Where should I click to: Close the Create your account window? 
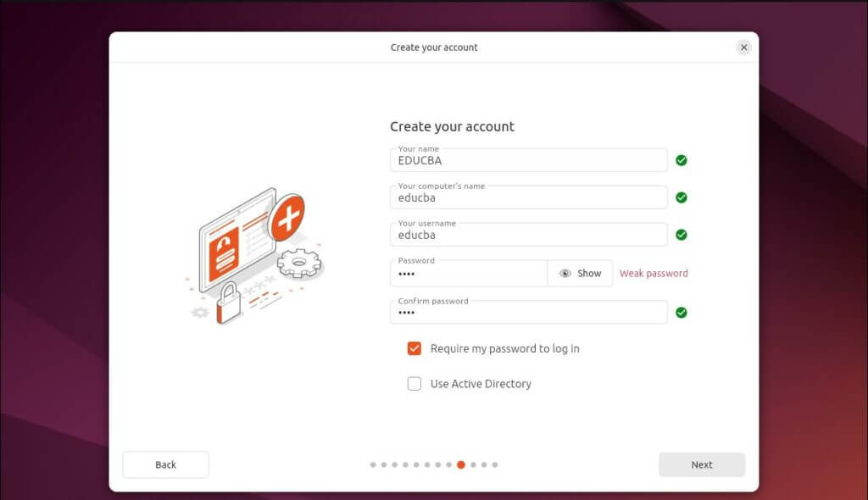pyautogui.click(x=743, y=47)
